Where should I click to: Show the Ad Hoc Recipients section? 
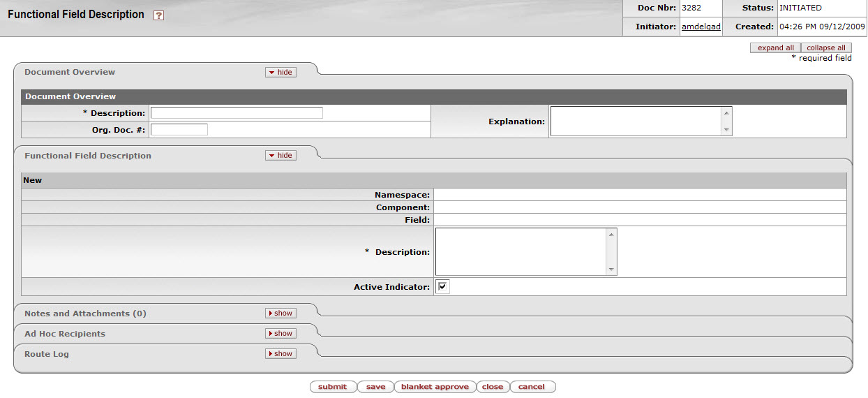[x=280, y=334]
